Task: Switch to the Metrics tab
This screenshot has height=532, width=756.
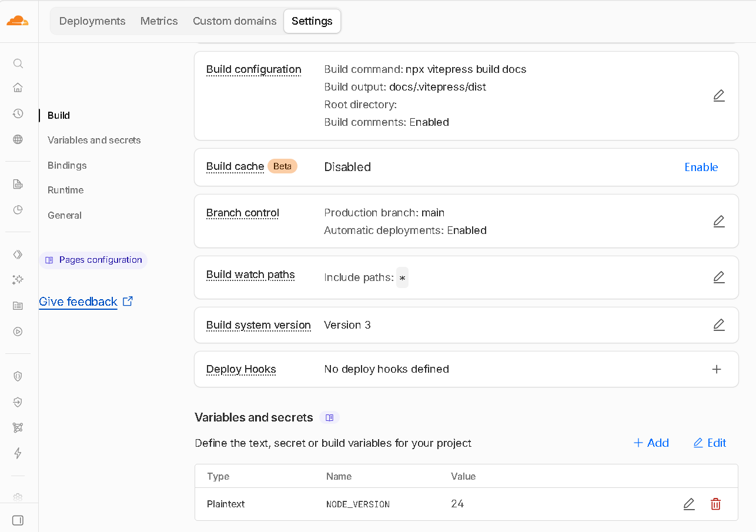Action: 159,21
